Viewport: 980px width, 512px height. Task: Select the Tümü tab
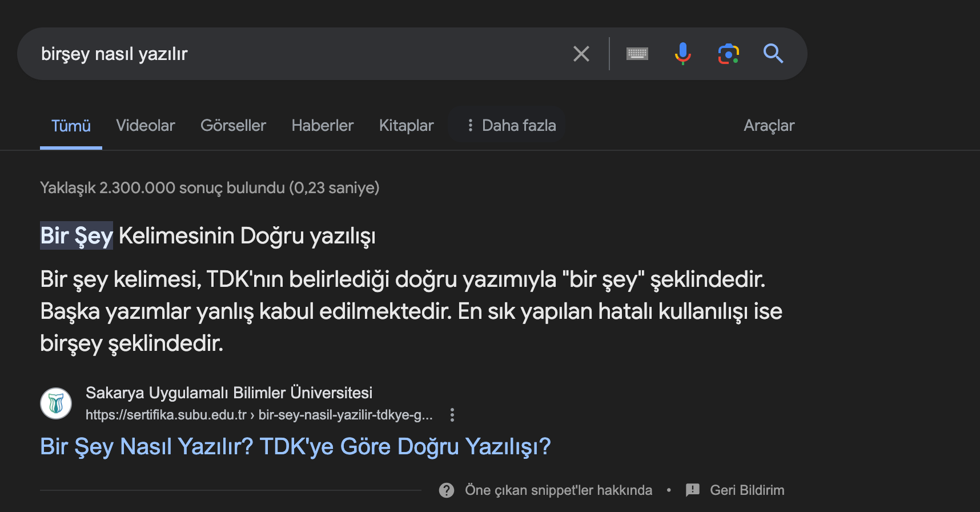[71, 126]
